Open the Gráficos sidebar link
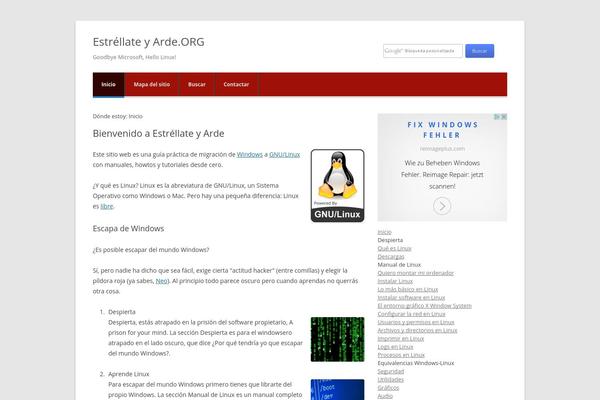This screenshot has height=400, width=600. (x=388, y=388)
